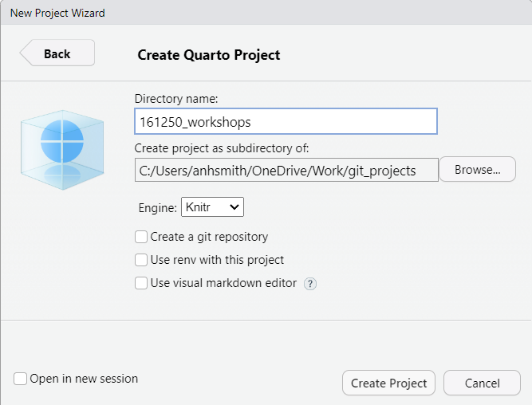Click the Directory name: label
Screen dimensions: 532x405
point(176,99)
